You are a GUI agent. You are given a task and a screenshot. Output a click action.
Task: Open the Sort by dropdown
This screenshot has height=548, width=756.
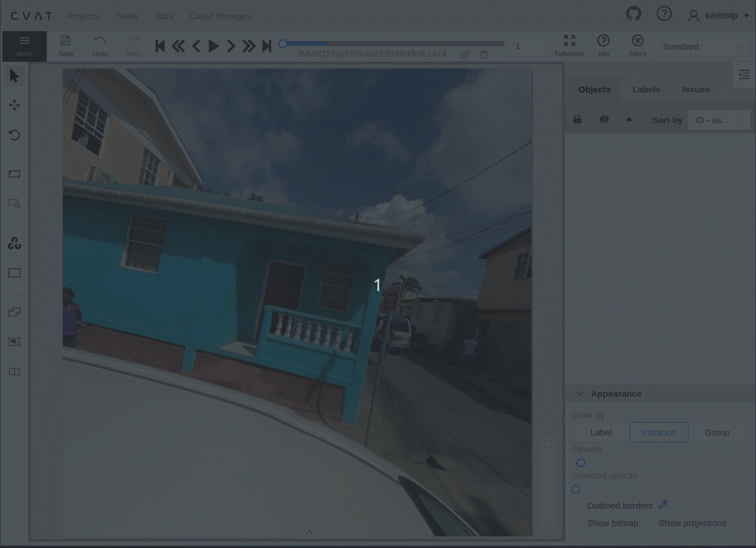(x=718, y=120)
